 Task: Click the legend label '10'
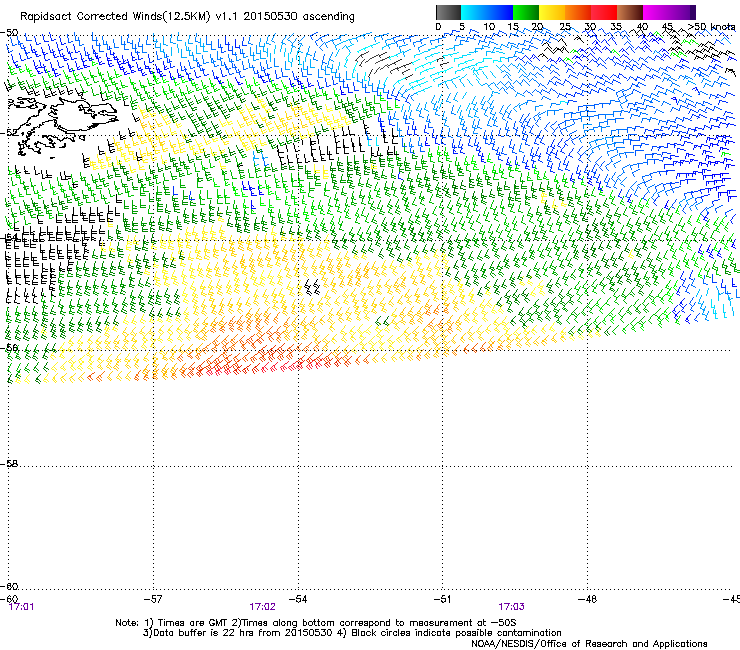pyautogui.click(x=489, y=26)
